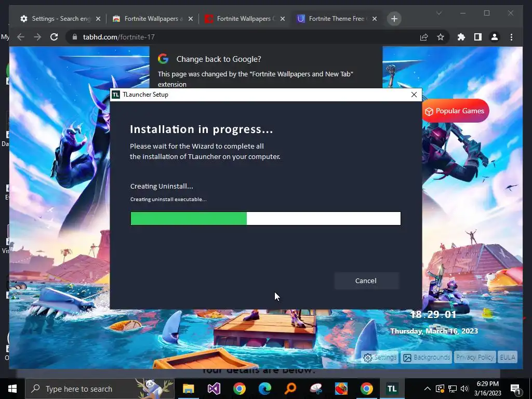532x399 pixels.
Task: Close the Fortnite Theme Free tab
Action: click(x=375, y=19)
